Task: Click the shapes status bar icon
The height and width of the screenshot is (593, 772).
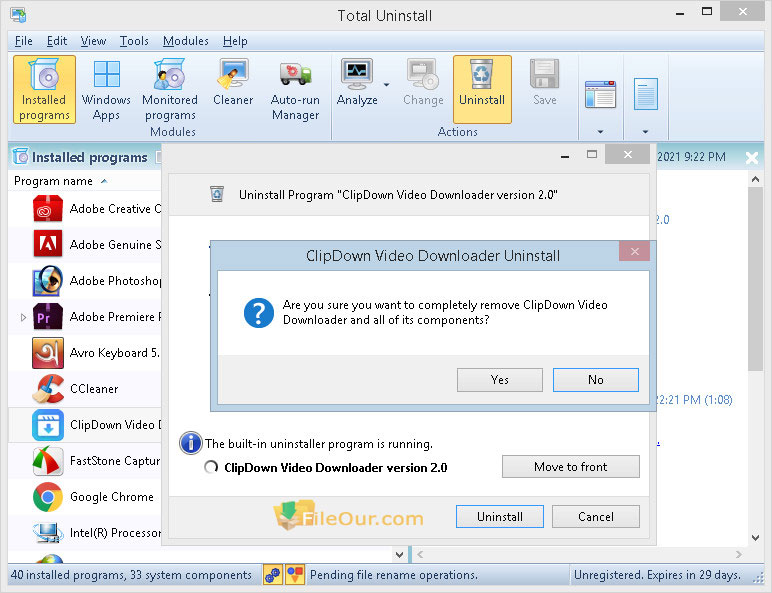Action: (x=295, y=574)
